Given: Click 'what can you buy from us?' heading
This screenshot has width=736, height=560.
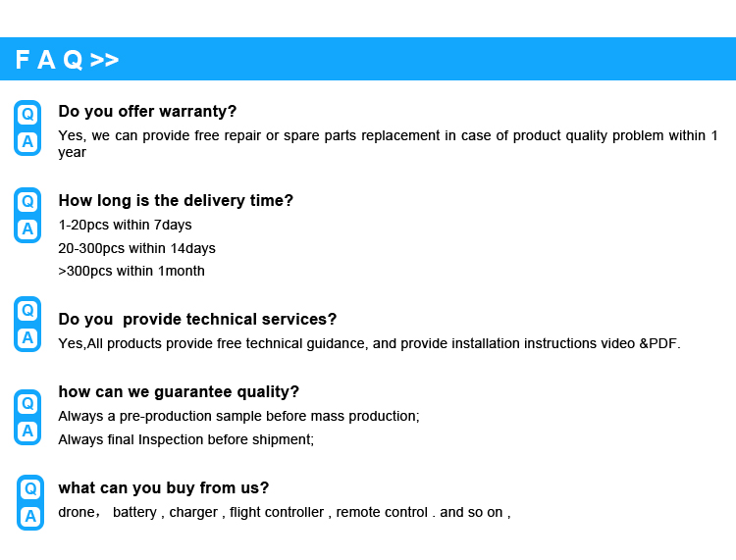Looking at the screenshot, I should coord(163,488).
